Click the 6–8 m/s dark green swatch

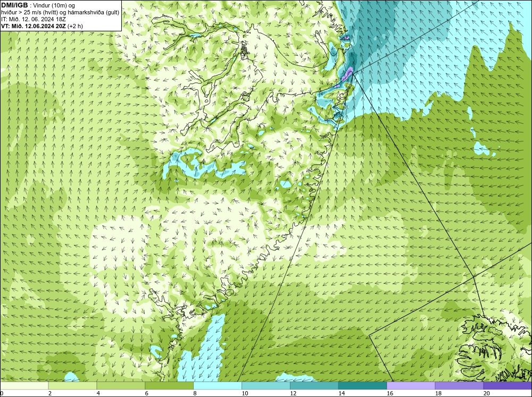pos(169,386)
